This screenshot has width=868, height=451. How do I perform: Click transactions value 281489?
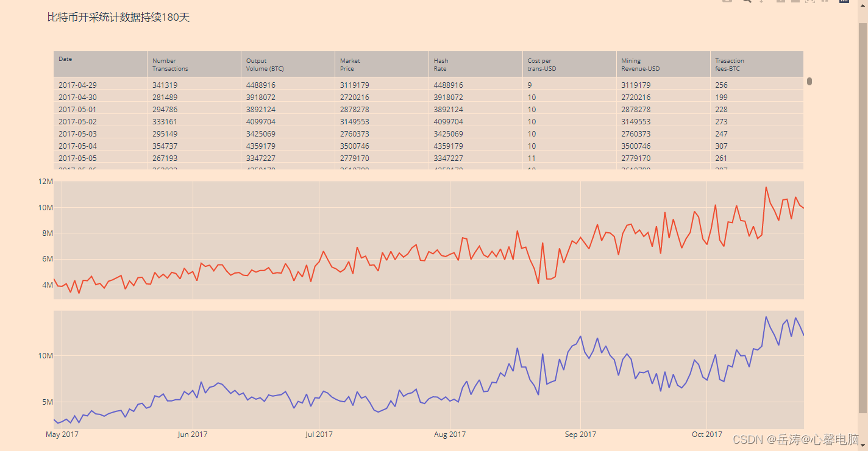tap(165, 98)
